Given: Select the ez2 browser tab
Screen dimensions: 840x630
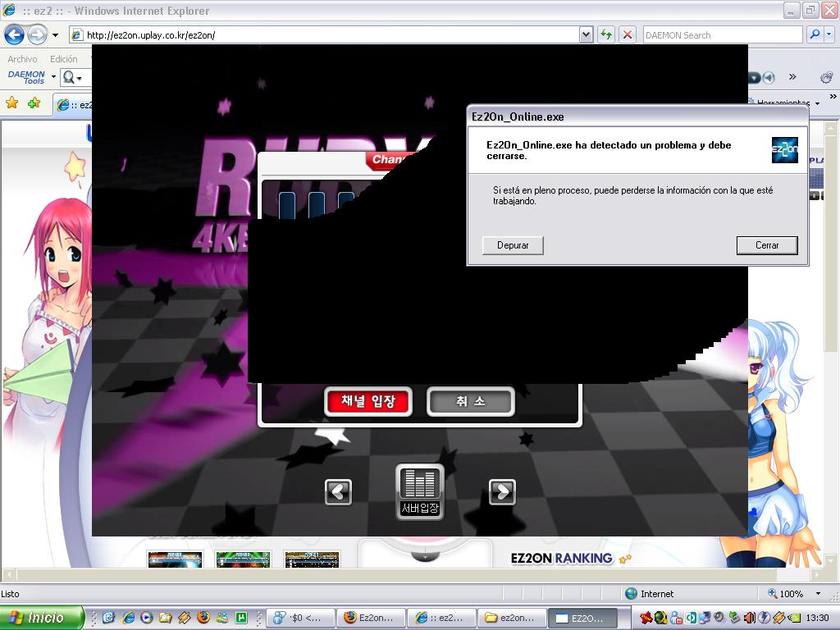Looking at the screenshot, I should (73, 104).
